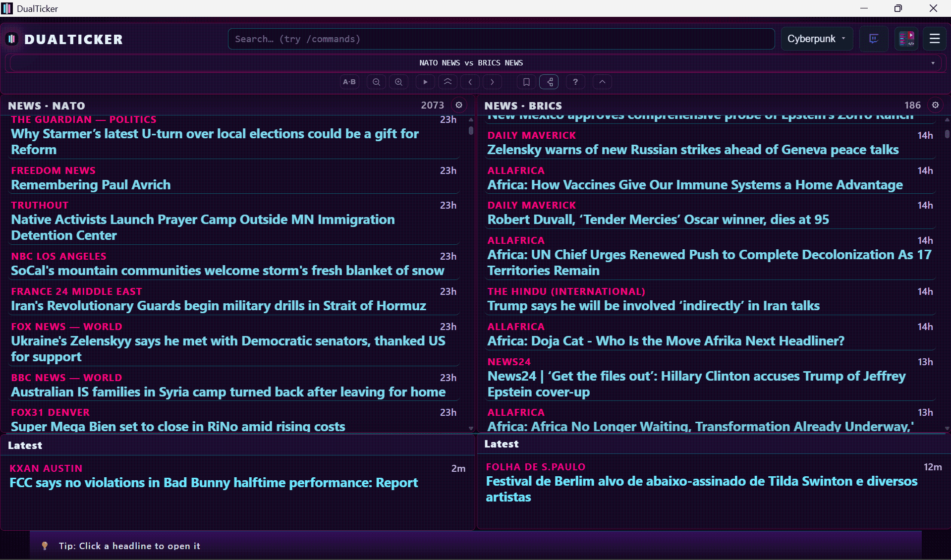The image size is (951, 560).
Task: Click the Twitch icon near the theme selector
Action: 873,39
